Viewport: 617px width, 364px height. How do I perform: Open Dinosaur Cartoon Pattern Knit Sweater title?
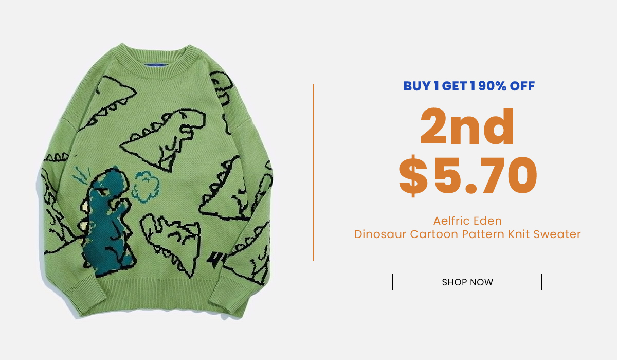pos(467,234)
